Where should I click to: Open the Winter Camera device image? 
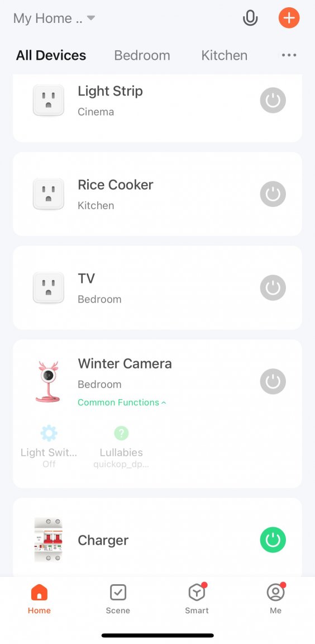[x=48, y=382]
